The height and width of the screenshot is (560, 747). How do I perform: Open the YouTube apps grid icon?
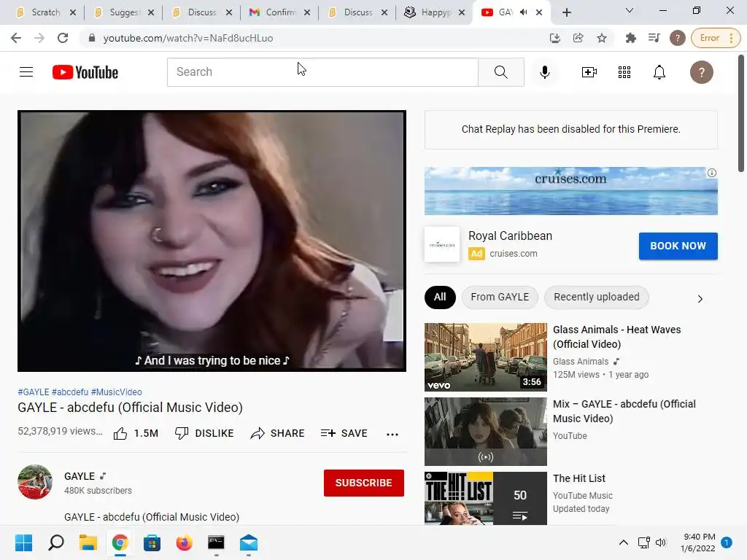[624, 72]
